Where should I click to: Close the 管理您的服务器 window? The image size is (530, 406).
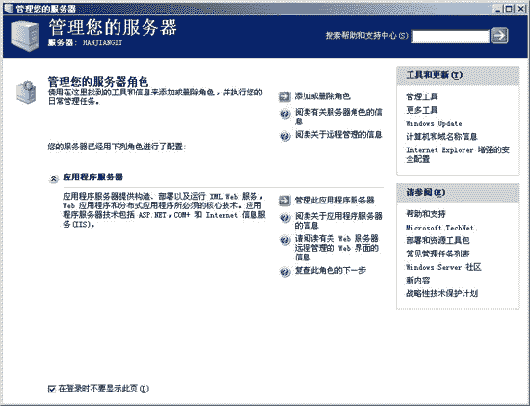[x=521, y=9]
